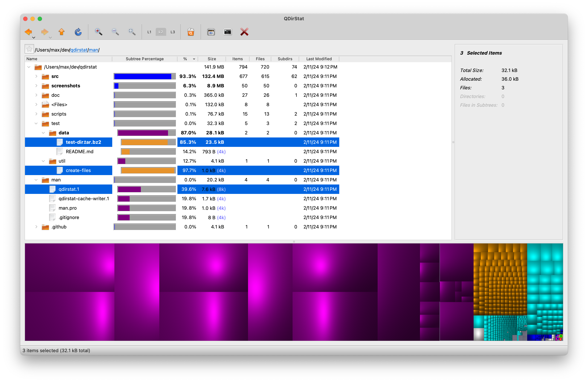Click the orange Go Back arrow
Screen dimensions: 588x382
(28, 32)
